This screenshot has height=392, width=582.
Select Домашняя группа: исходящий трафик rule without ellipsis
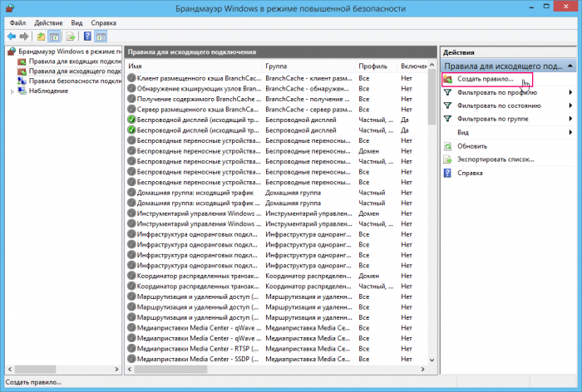pyautogui.click(x=195, y=193)
